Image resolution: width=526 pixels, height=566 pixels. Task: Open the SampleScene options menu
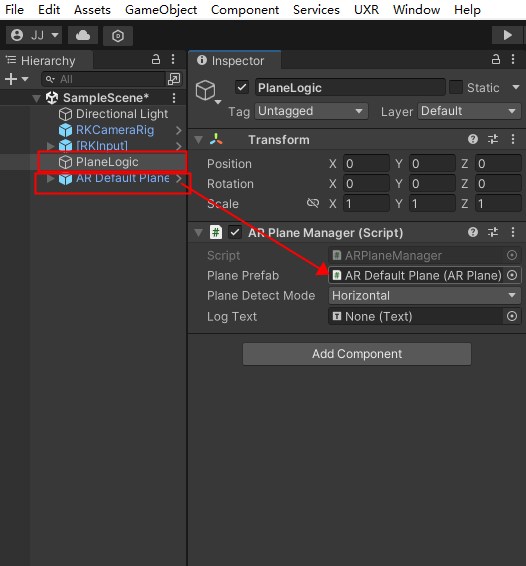click(x=174, y=98)
